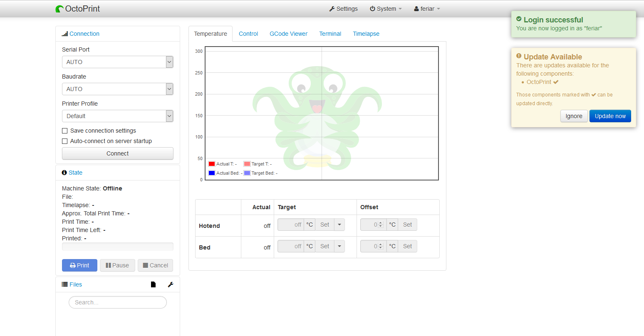Open the Files panel wrench options
644x336 pixels.
pos(171,284)
